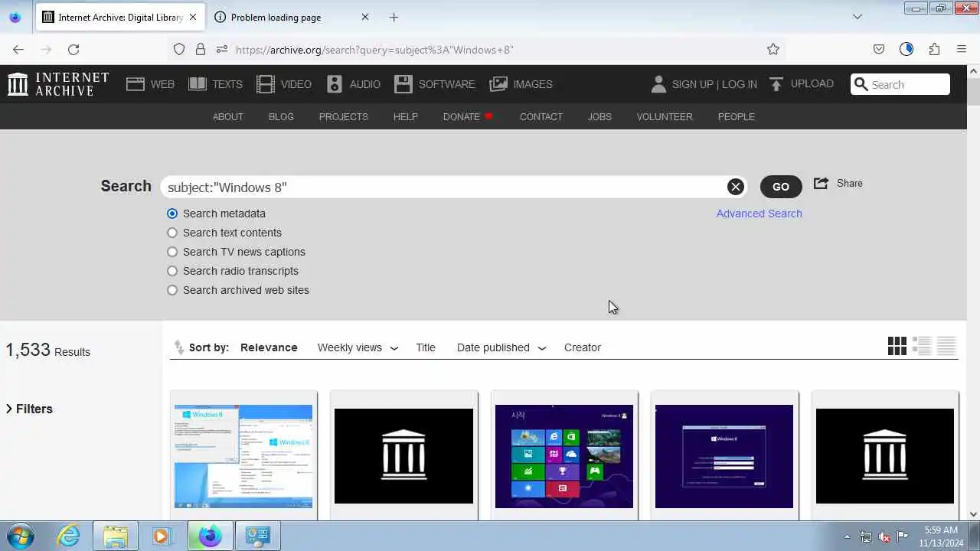The image size is (980, 551).
Task: Reload the current page
Action: (73, 49)
